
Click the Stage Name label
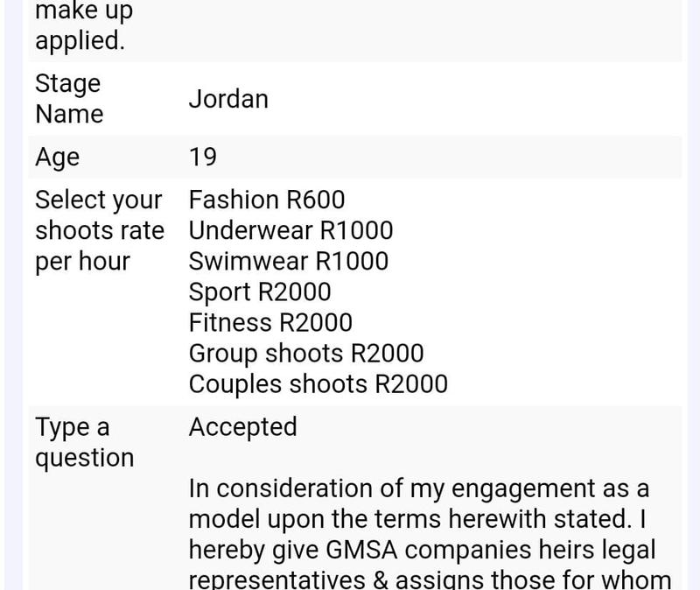(x=69, y=99)
